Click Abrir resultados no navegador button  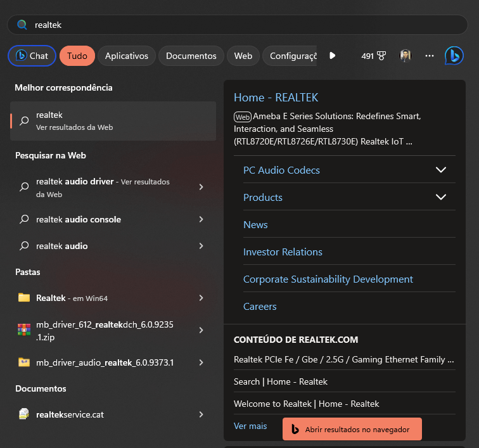click(352, 429)
